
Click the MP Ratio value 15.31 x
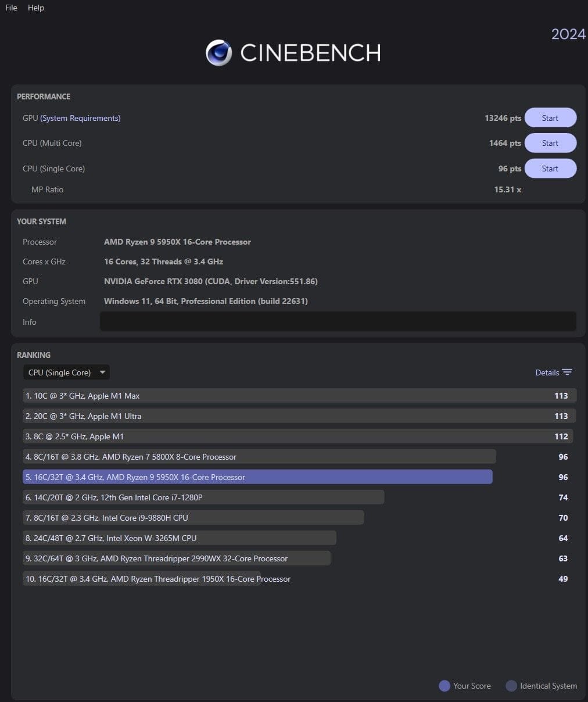coord(507,189)
